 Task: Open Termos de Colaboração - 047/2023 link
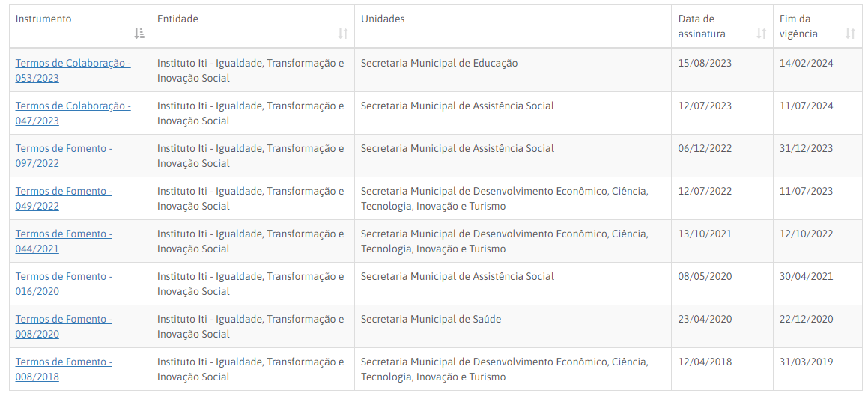pyautogui.click(x=73, y=113)
